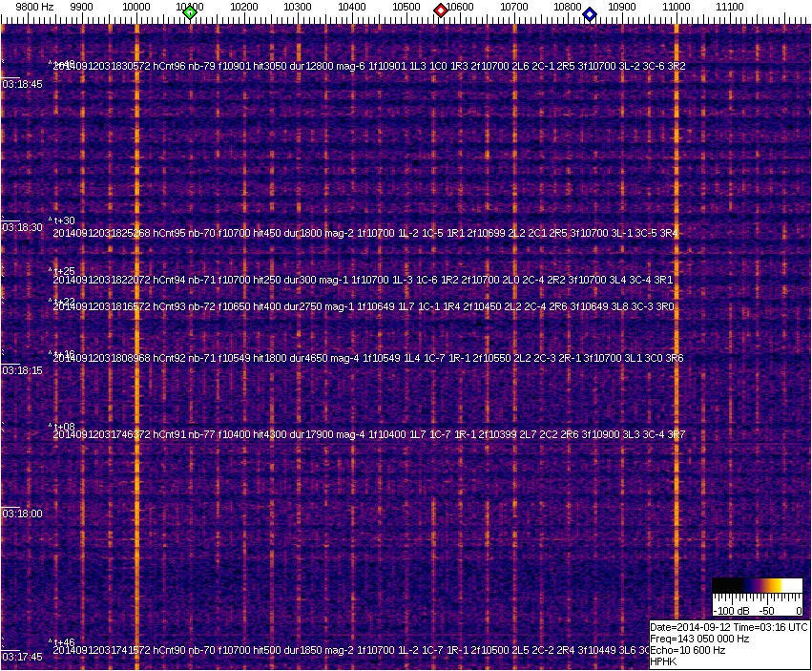
Task: Select the 03:17:45 time label
Action: 22,657
